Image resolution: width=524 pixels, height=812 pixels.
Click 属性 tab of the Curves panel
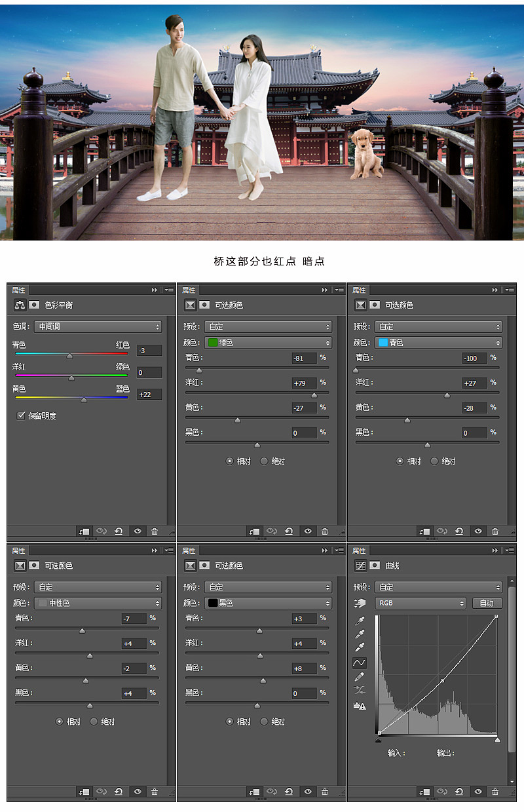(x=359, y=551)
